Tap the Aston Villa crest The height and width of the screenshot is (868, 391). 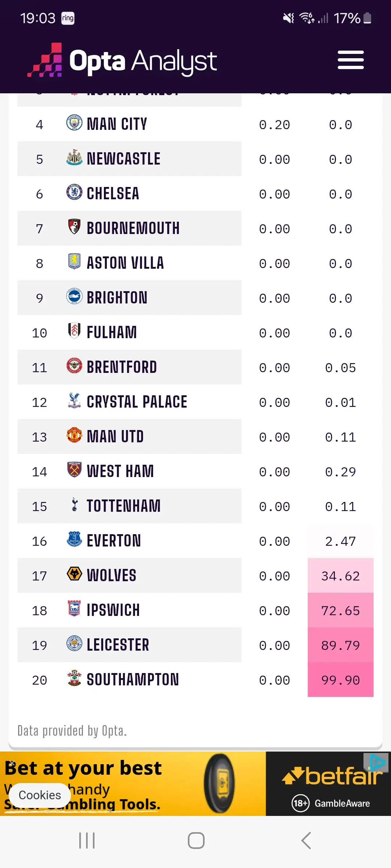point(74,262)
